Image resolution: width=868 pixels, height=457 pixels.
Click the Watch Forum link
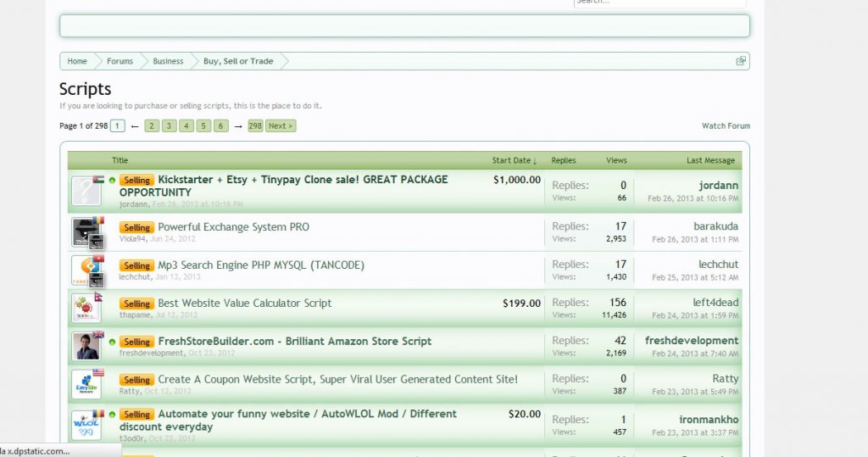(726, 125)
